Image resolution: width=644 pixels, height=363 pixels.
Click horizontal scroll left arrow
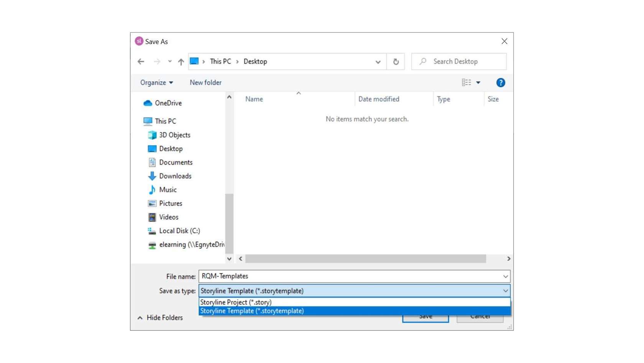(240, 259)
